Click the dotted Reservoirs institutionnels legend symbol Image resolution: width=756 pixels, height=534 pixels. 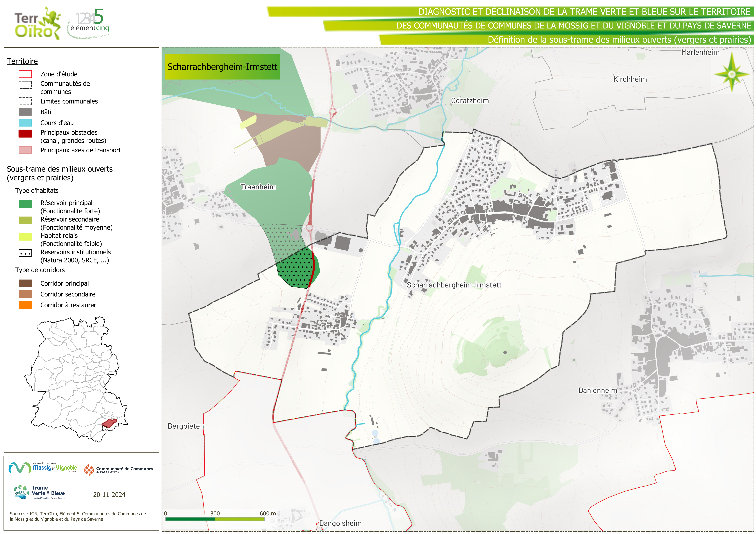tap(25, 253)
